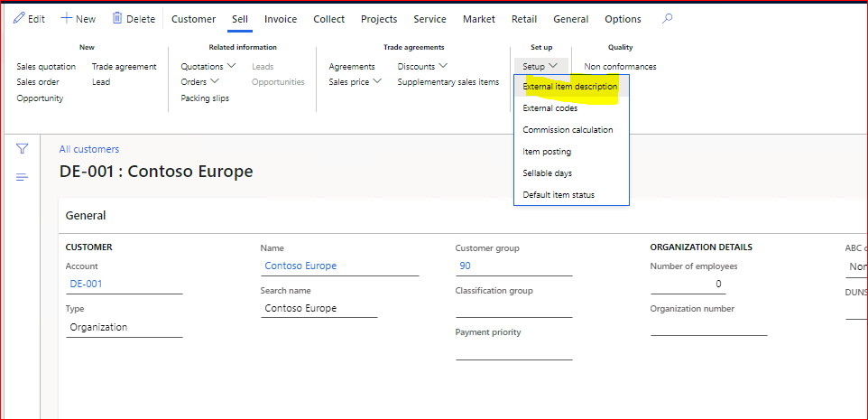Open Non conformances under Quality
The width and height of the screenshot is (868, 420).
(x=620, y=66)
